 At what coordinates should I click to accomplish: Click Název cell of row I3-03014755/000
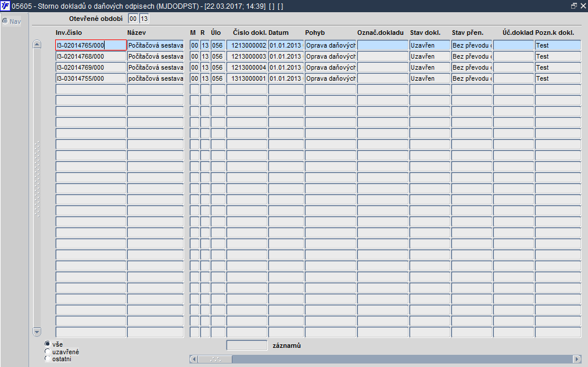(156, 78)
